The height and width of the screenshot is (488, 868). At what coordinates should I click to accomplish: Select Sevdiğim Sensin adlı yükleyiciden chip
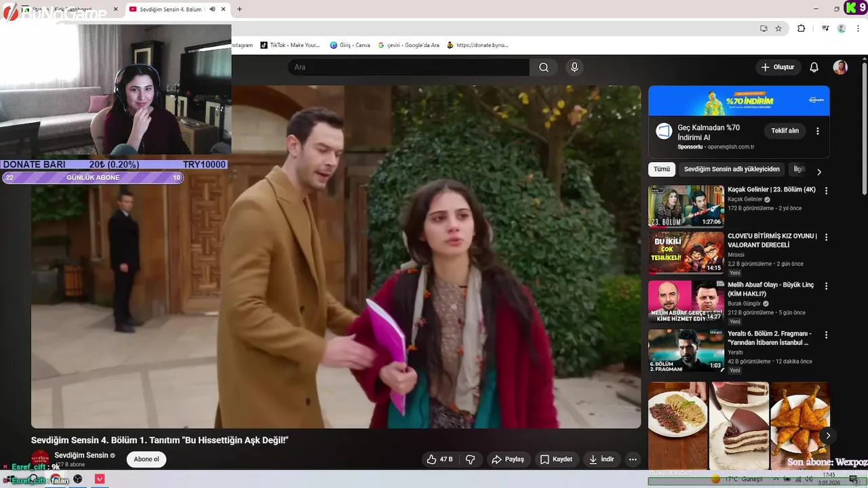732,169
